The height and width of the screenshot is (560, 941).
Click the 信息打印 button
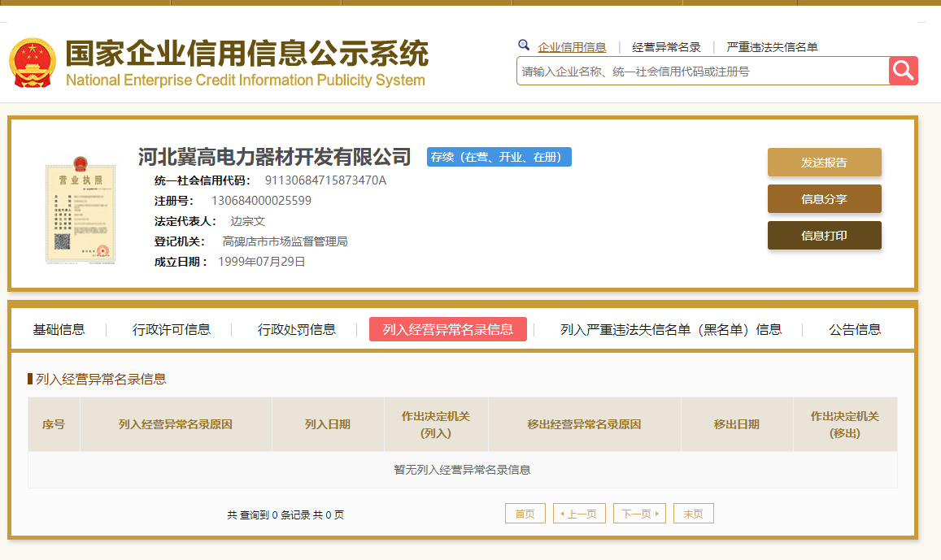825,236
